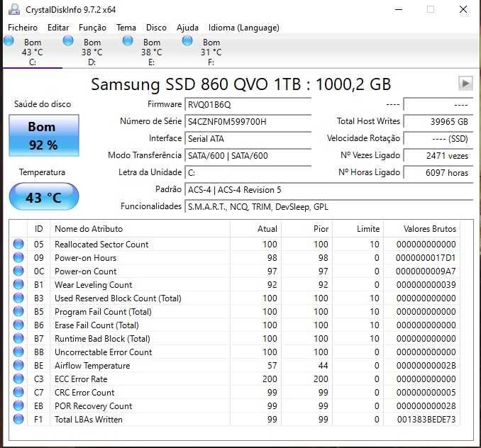Click the Velocidade Rotação value ---- (SSD)
This screenshot has width=481, height=448.
pyautogui.click(x=438, y=139)
